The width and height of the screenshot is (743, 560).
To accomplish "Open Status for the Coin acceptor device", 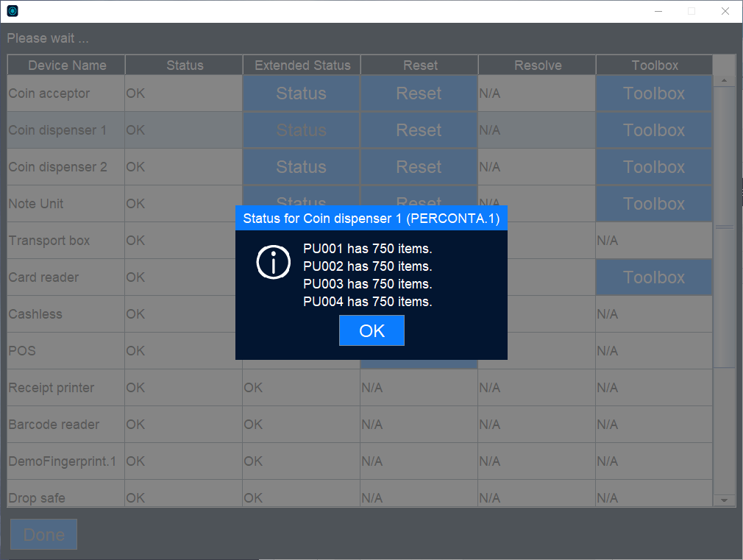I will point(301,93).
